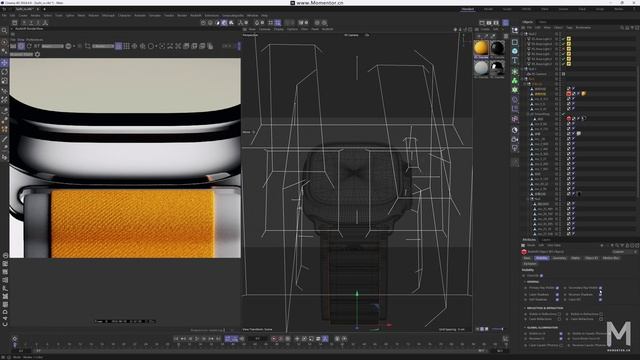
Task: Open the Exclusion tab in Attributes
Action: click(530, 264)
